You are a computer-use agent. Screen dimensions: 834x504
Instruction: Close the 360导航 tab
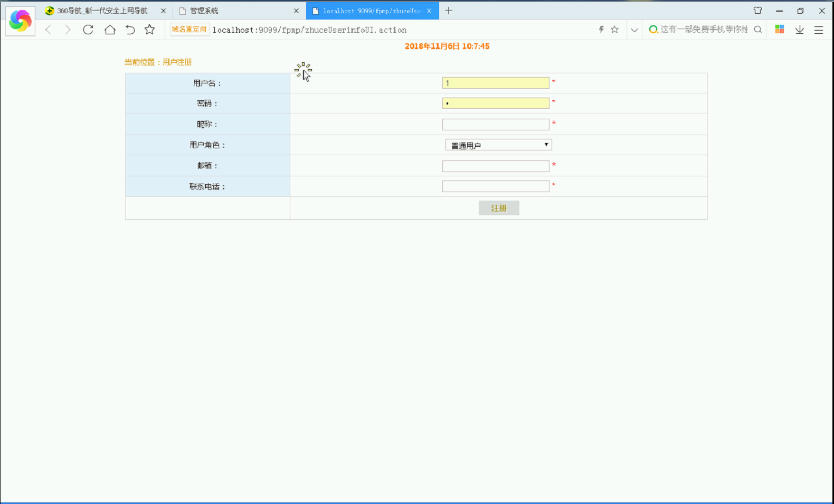coord(163,11)
